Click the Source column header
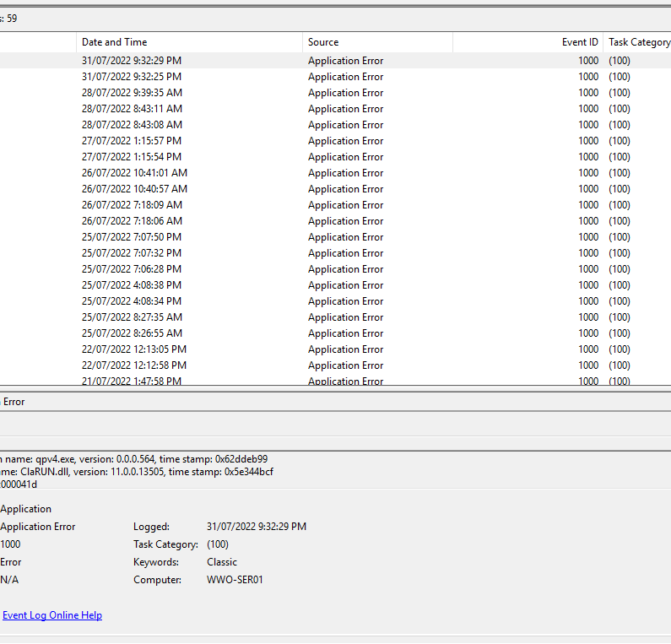Screen dimensions: 671x644 pyautogui.click(x=323, y=42)
